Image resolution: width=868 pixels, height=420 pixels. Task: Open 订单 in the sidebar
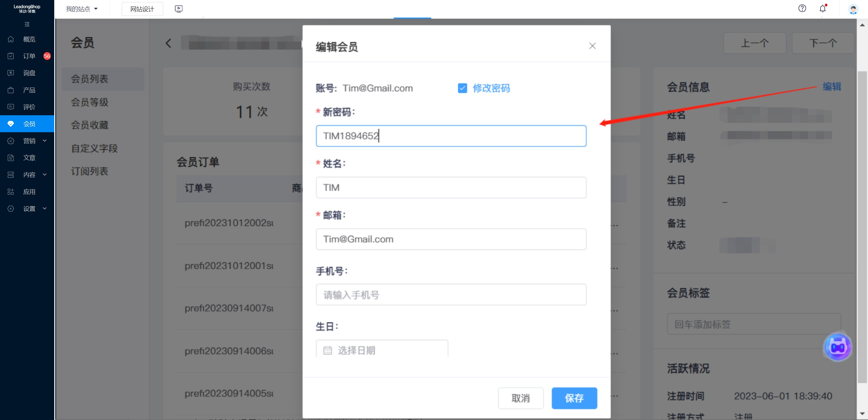[29, 56]
